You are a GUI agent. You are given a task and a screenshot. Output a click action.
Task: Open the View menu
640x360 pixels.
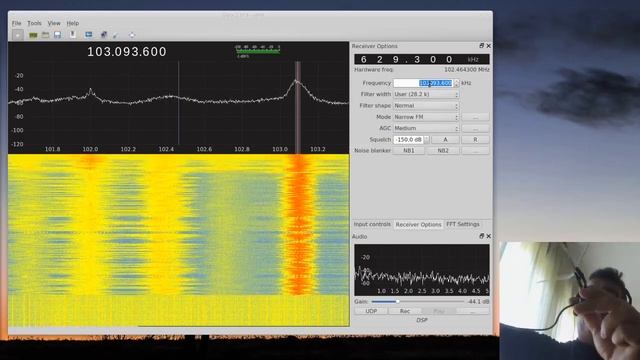pos(54,23)
